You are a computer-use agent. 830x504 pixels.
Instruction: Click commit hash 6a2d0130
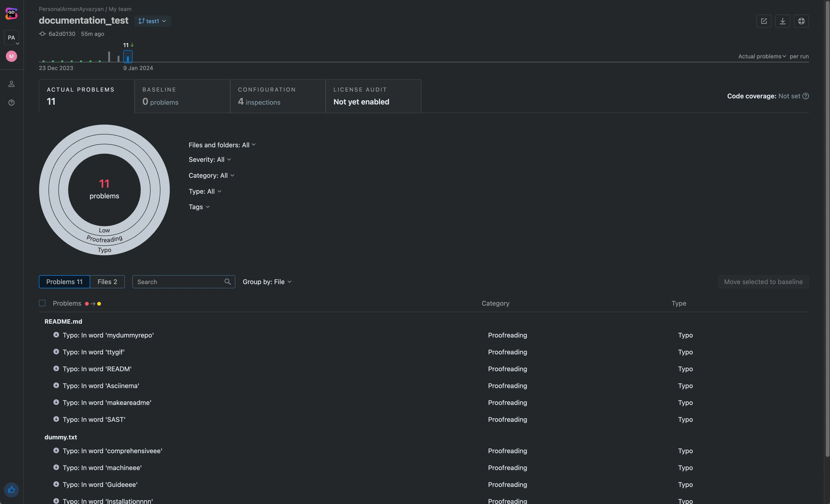tap(62, 34)
